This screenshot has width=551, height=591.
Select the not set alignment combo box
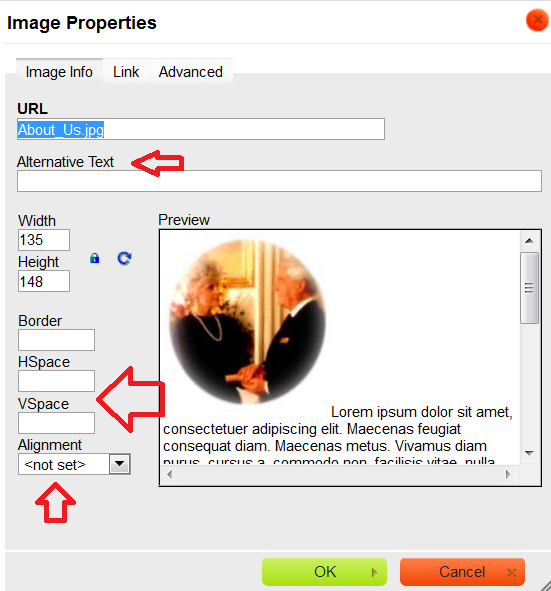pyautogui.click(x=74, y=464)
